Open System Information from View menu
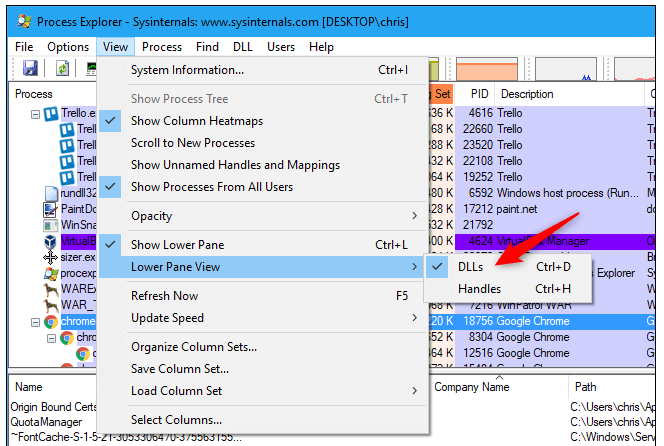The width and height of the screenshot is (664, 446). (187, 70)
